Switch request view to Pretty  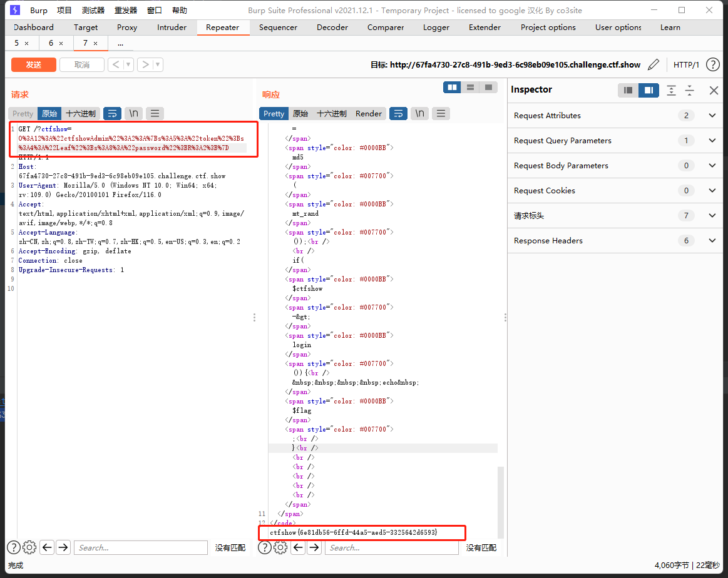[23, 114]
